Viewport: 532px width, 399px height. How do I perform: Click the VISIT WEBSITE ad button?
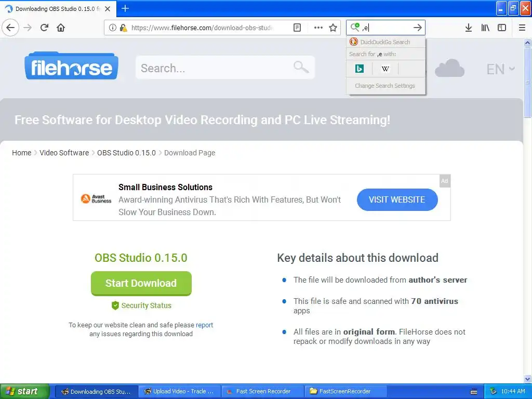tap(397, 199)
